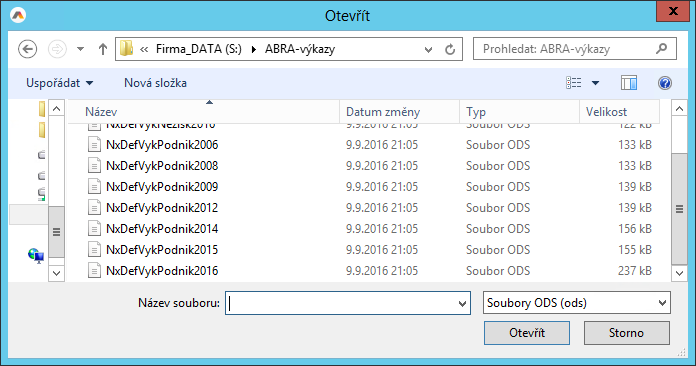Open the Soubory ODS file type dropdown
The image size is (696, 366).
click(x=577, y=303)
